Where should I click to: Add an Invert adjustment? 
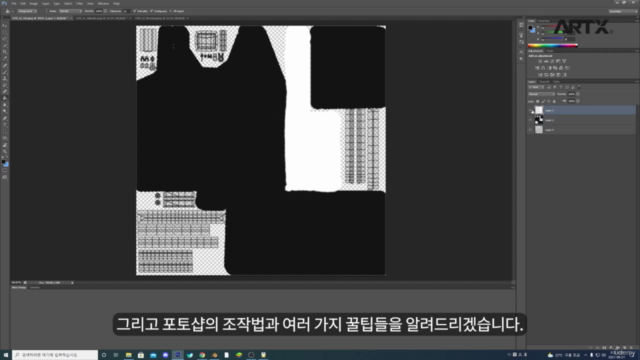540,75
